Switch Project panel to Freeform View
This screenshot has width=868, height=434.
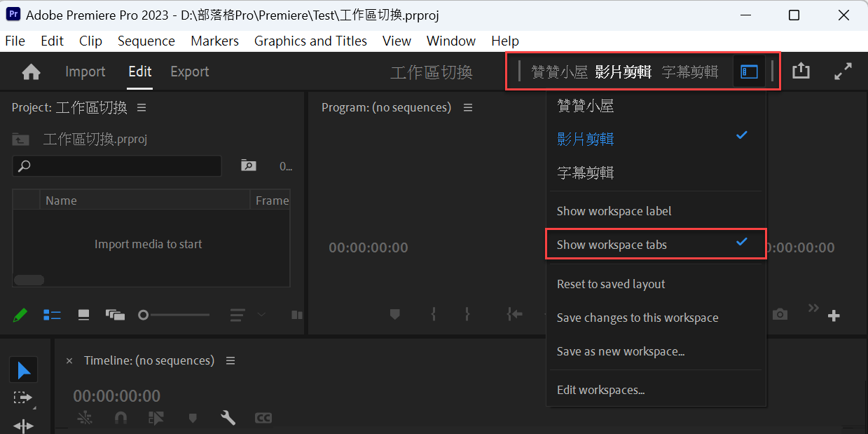coord(115,316)
